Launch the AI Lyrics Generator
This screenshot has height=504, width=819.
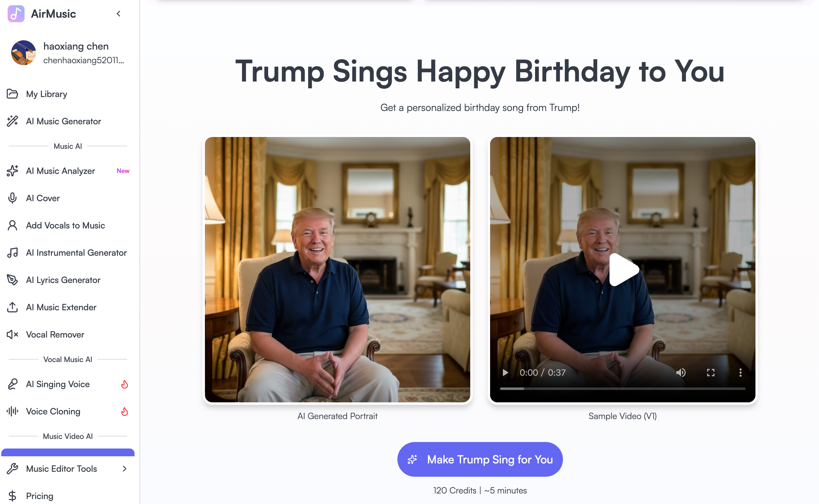[63, 280]
